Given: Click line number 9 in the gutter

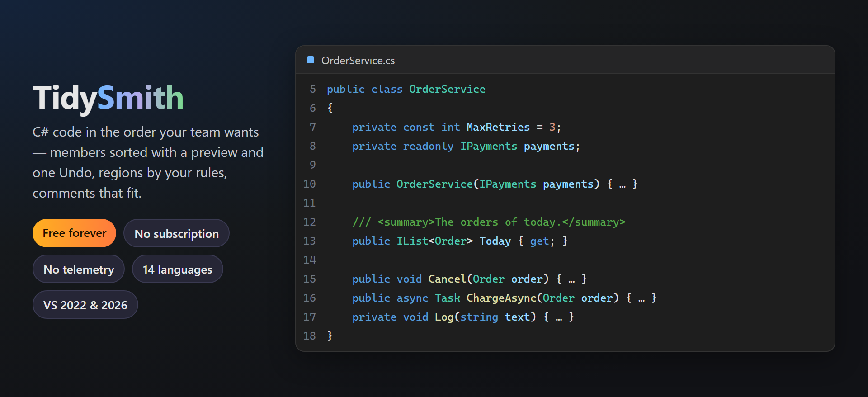Looking at the screenshot, I should (313, 165).
